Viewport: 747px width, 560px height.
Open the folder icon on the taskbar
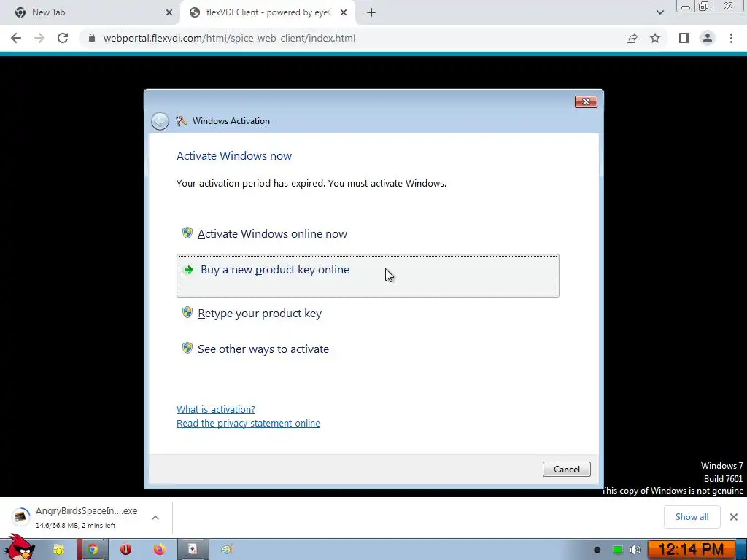[59, 550]
